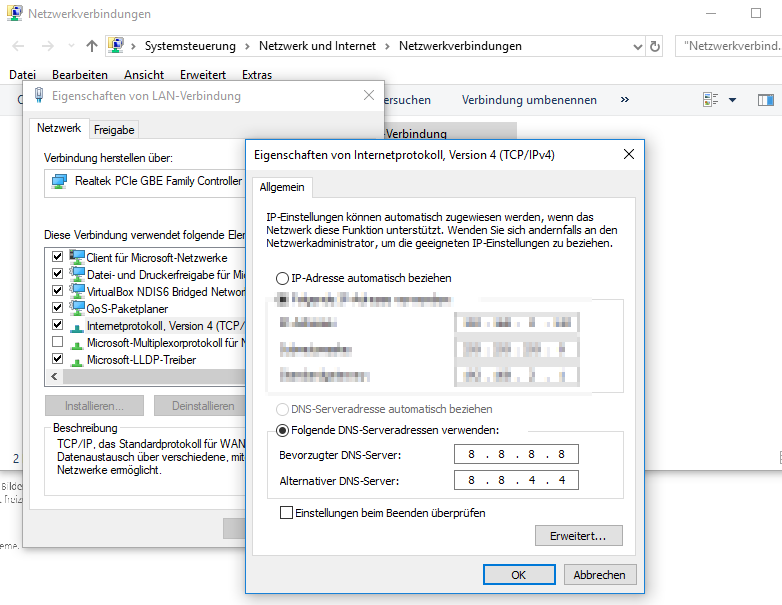Switch to the Freigabe tab
The width and height of the screenshot is (782, 605).
[114, 130]
